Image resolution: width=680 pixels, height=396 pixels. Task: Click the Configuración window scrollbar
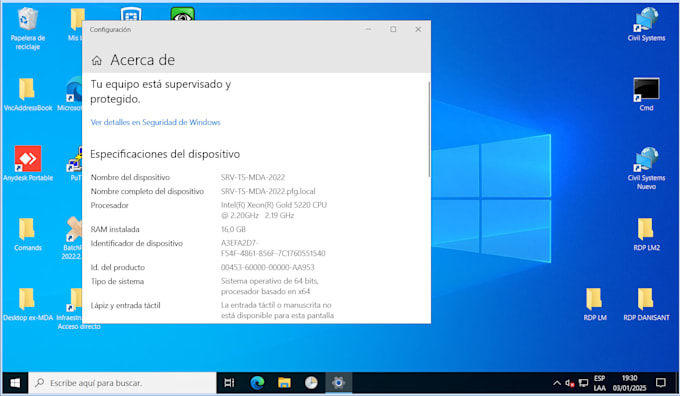click(429, 129)
